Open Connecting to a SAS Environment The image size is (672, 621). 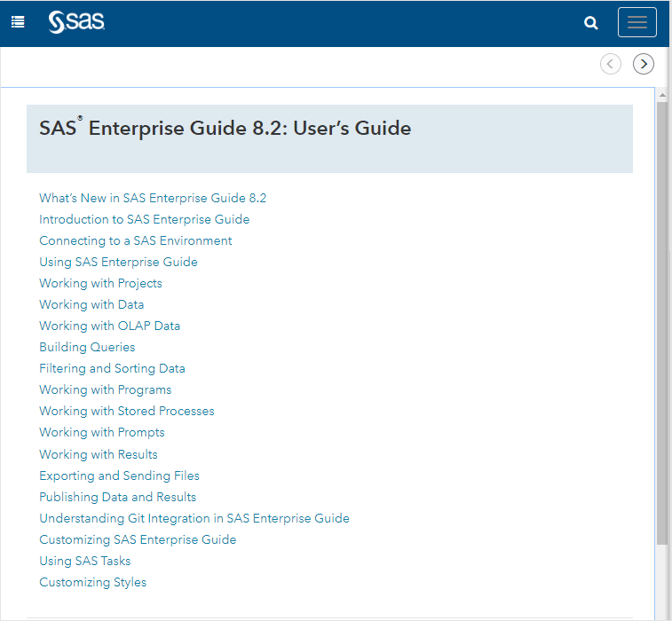point(135,240)
